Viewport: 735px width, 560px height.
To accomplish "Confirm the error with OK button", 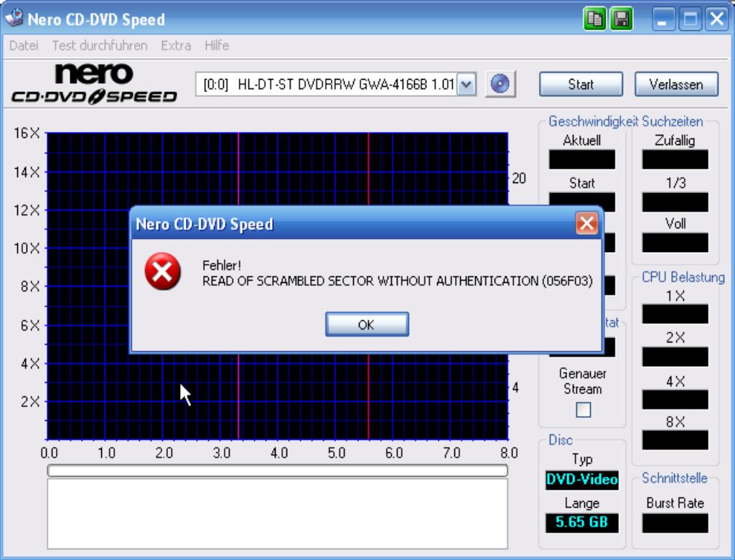I will 367,325.
